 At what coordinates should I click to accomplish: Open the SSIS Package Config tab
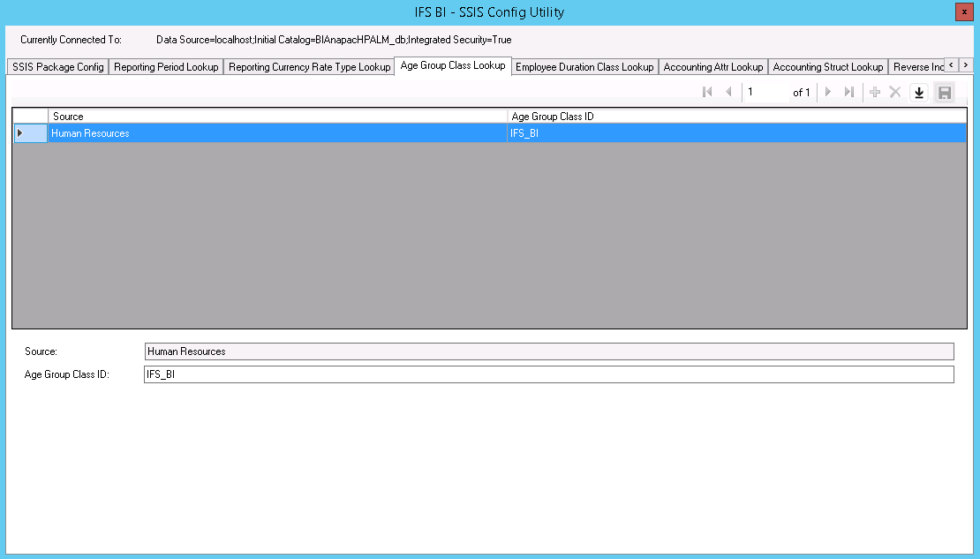pyautogui.click(x=58, y=67)
